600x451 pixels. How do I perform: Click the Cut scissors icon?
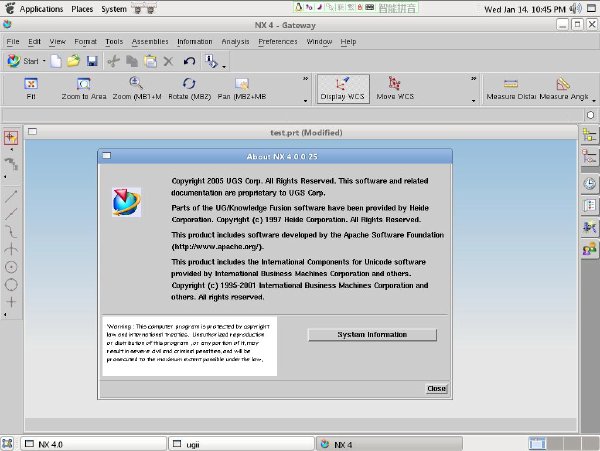113,61
